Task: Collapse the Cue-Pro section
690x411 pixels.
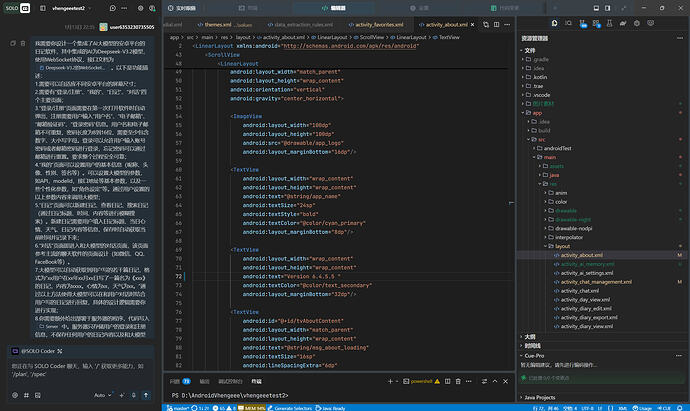Action: [534, 356]
